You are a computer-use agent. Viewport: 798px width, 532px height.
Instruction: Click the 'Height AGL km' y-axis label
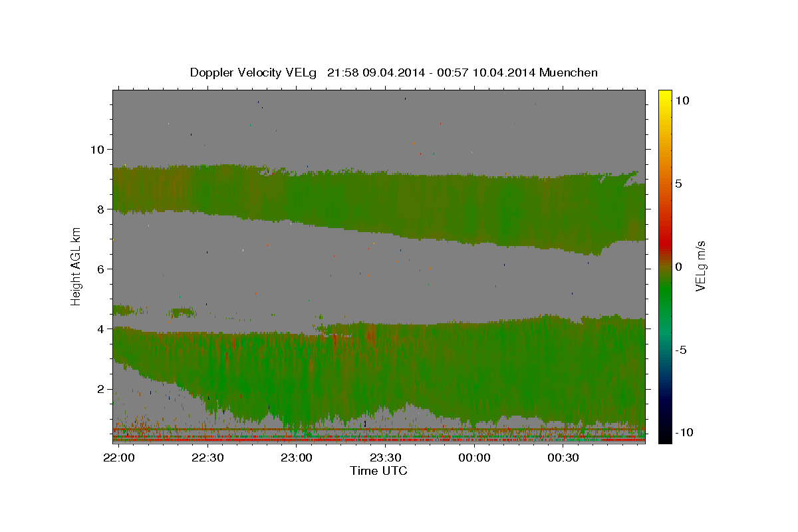click(x=76, y=266)
